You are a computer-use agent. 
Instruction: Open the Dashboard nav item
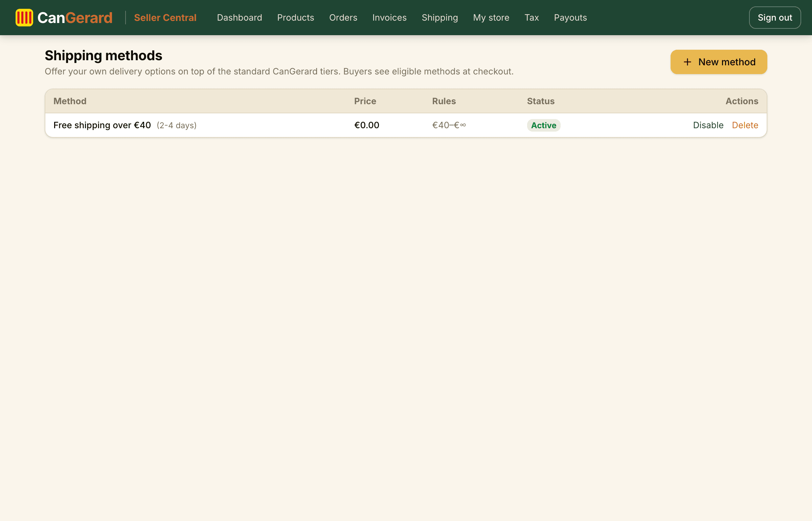(x=240, y=18)
